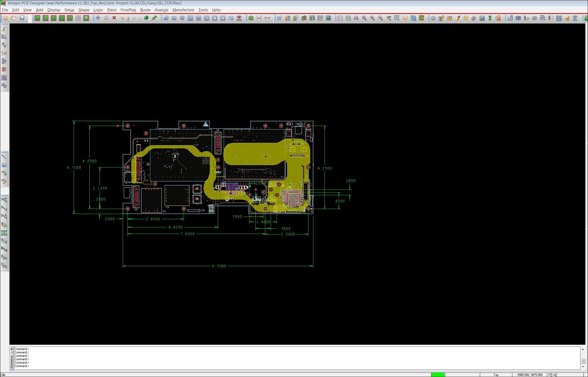The width and height of the screenshot is (588, 377).
Task: Open the Setup menu
Action: [69, 10]
